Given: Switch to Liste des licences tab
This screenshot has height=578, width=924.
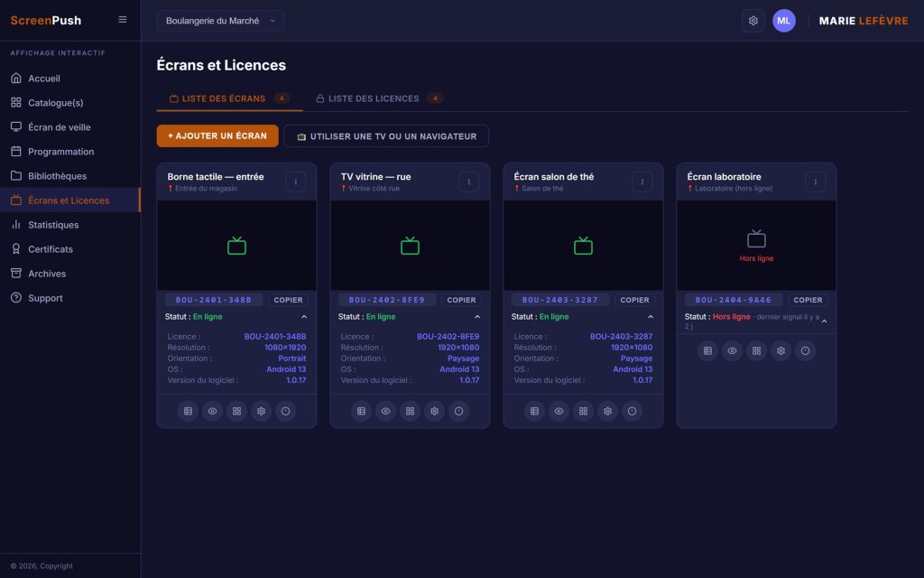Looking at the screenshot, I should (380, 98).
